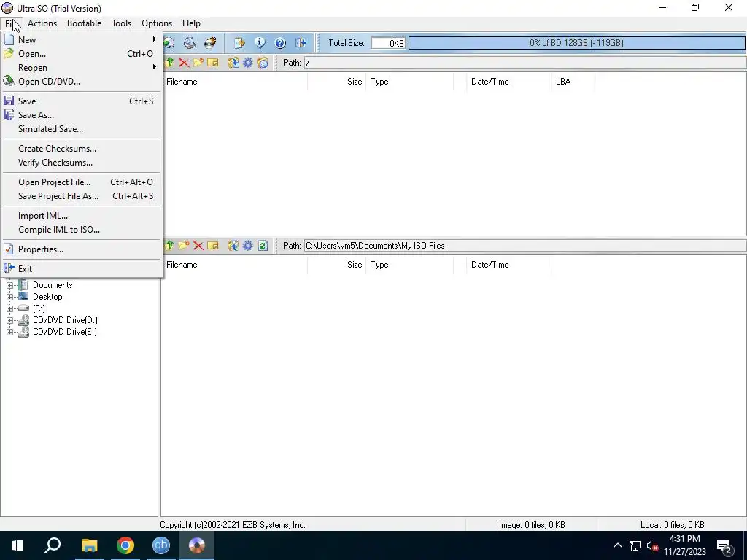Viewport: 747px width, 560px height.
Task: Click the blue question mark Help icon
Action: [x=280, y=43]
